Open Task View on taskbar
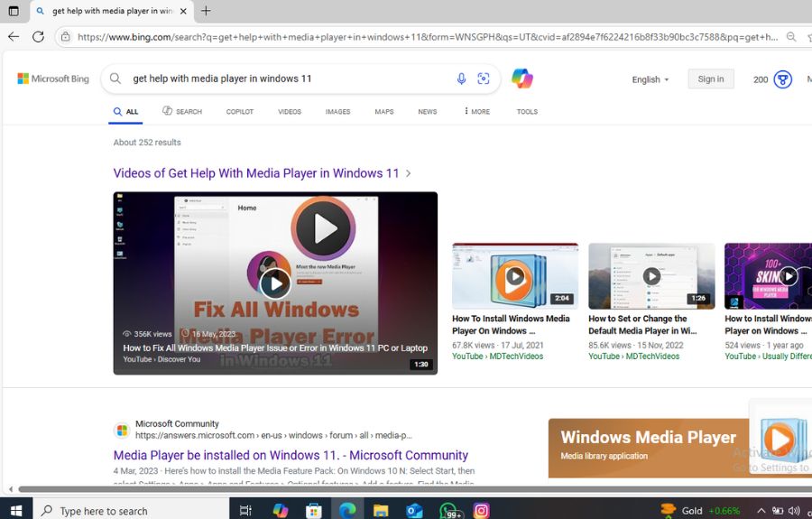This screenshot has height=519, width=812. [245, 511]
